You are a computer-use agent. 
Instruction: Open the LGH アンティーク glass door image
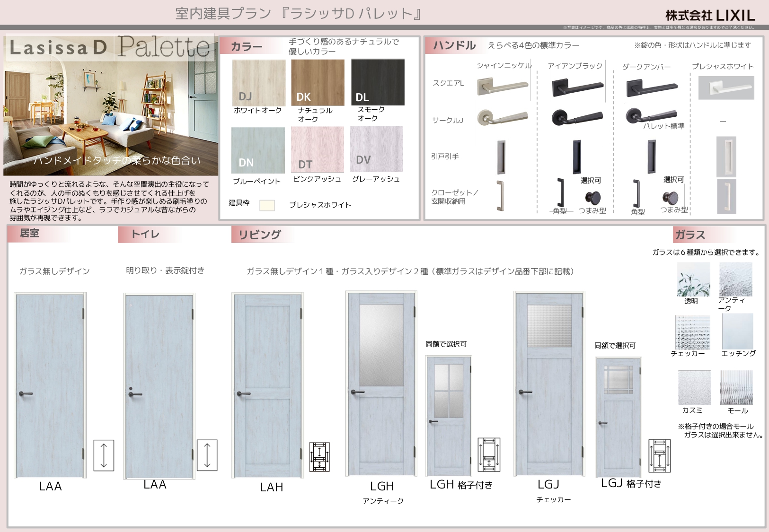pos(381,384)
